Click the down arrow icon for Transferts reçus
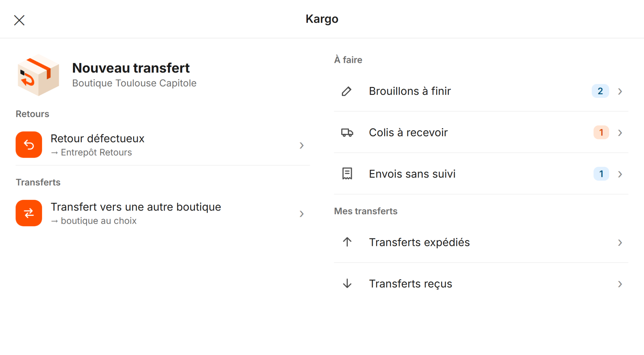The height and width of the screenshot is (355, 644). pos(347,284)
